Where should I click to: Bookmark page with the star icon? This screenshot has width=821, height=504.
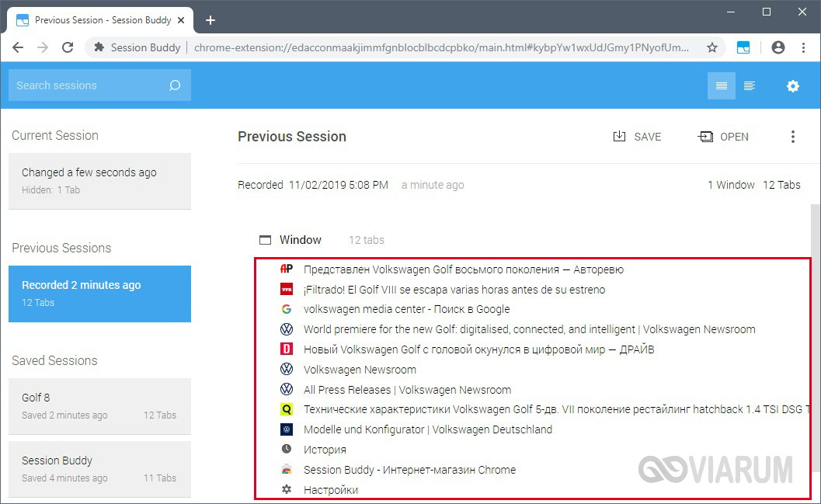(712, 47)
